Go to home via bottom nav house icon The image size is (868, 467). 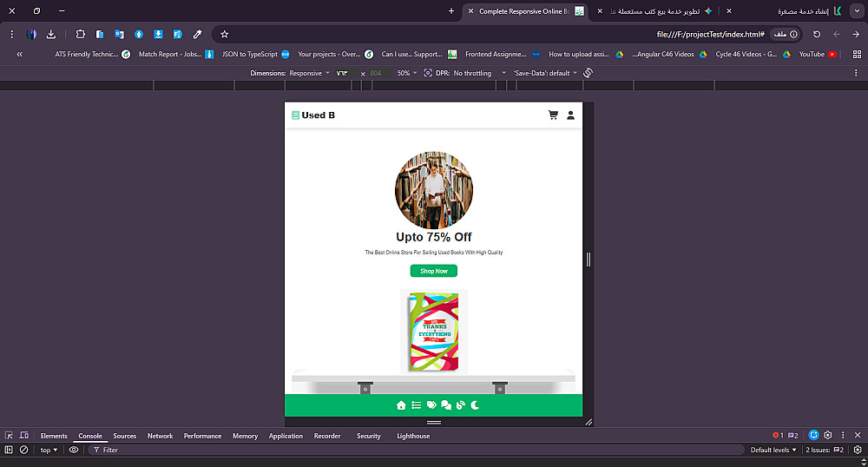pos(401,405)
